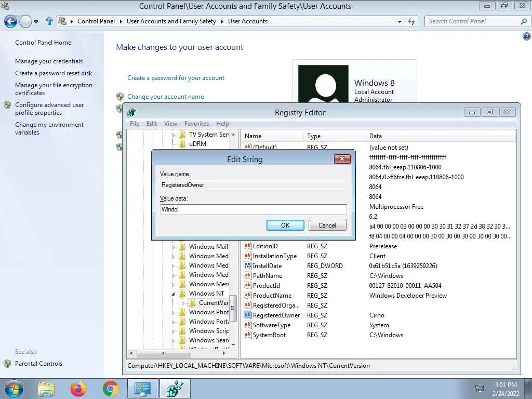Collapse the Windows NT tree node
The height and width of the screenshot is (399, 532).
173,294
